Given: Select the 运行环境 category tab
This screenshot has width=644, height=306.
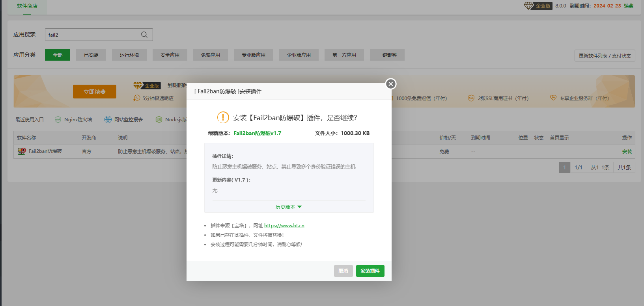Looking at the screenshot, I should 129,55.
